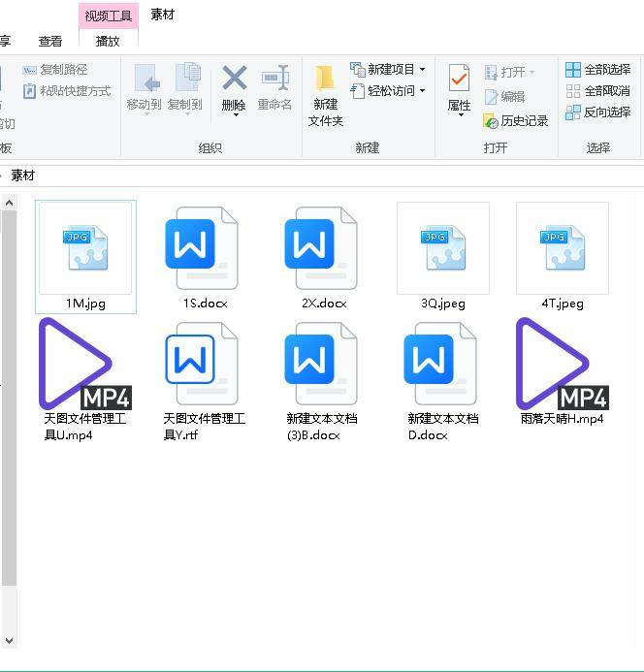Click the scroll down arrow of file pane
644x672 pixels.
9,641
